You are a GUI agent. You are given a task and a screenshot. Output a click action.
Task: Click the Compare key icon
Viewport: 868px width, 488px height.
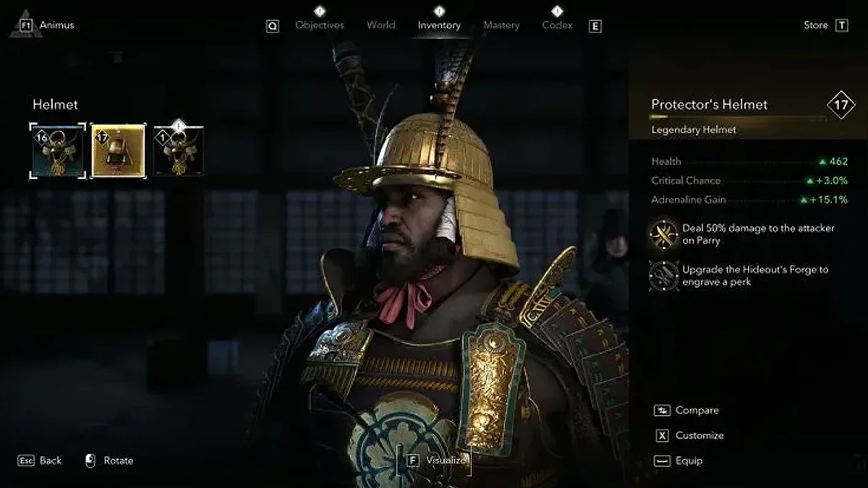click(662, 410)
